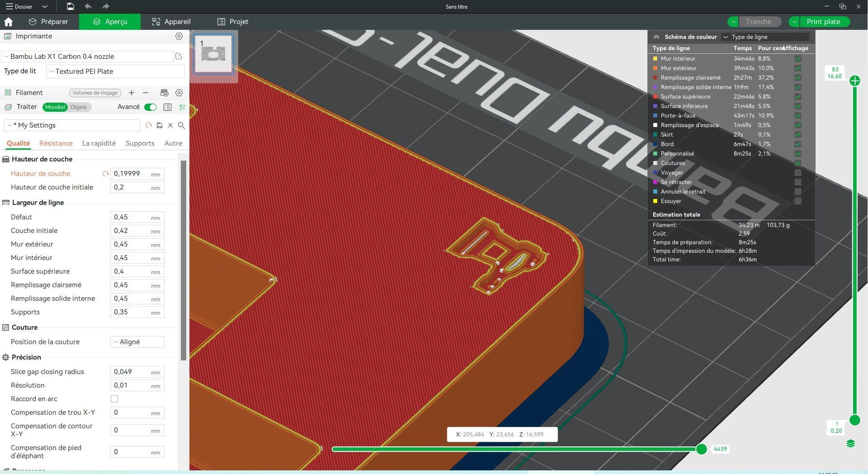
Task: Click the horizontal move slider handle
Action: coord(701,449)
